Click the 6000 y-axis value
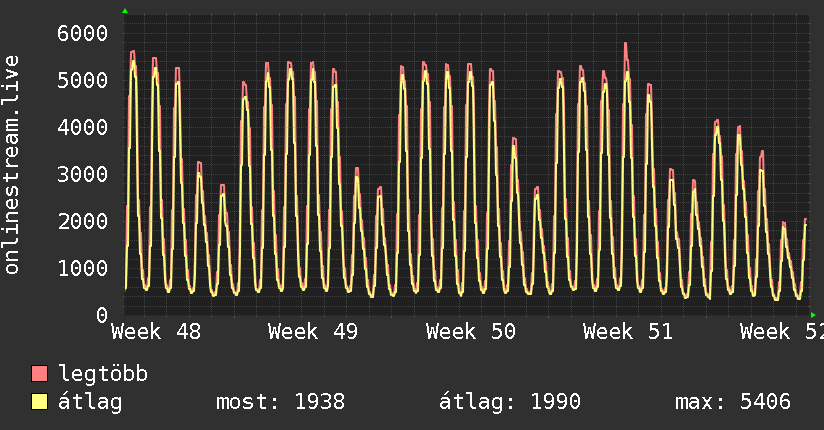The height and width of the screenshot is (430, 824). coord(83,33)
